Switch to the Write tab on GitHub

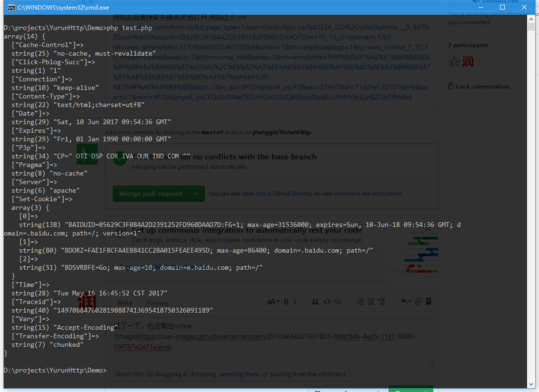tap(124, 303)
